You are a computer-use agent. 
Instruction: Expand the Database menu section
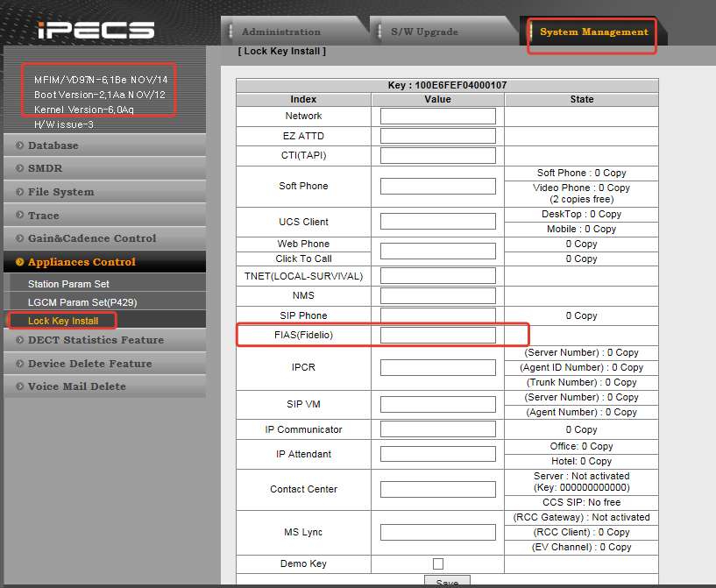click(x=53, y=145)
